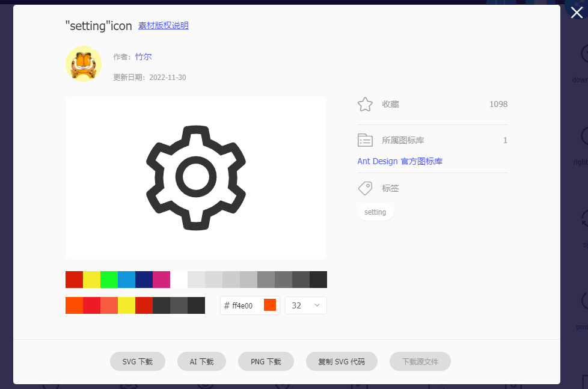Click the hex color input field

[243, 305]
